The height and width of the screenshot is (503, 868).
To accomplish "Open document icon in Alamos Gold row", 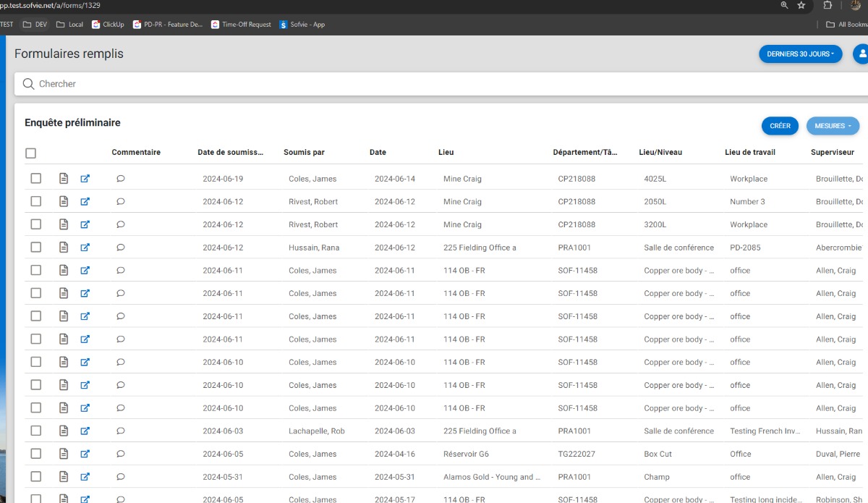I will 64,477.
